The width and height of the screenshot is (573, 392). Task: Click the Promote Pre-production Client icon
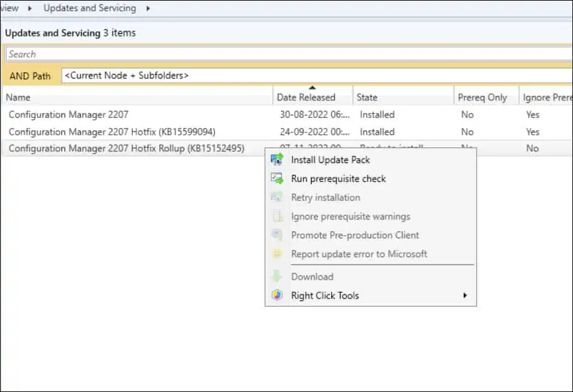276,235
